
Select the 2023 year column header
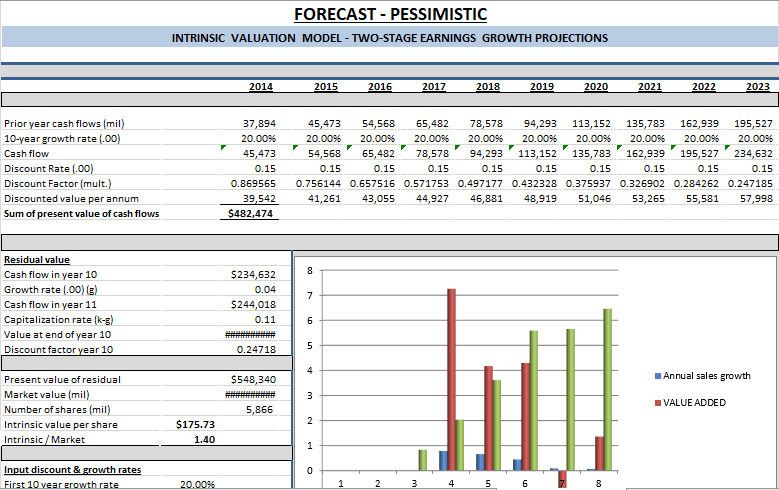tap(758, 86)
